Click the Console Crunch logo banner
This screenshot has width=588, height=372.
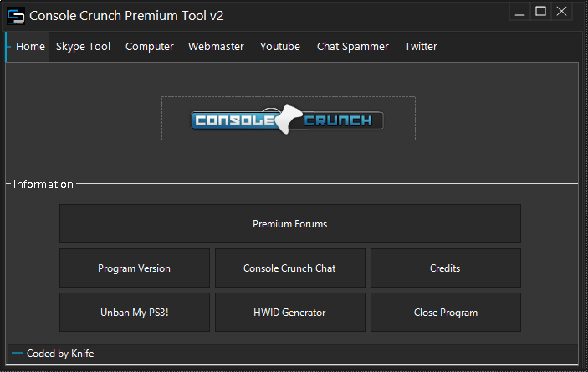coord(289,119)
